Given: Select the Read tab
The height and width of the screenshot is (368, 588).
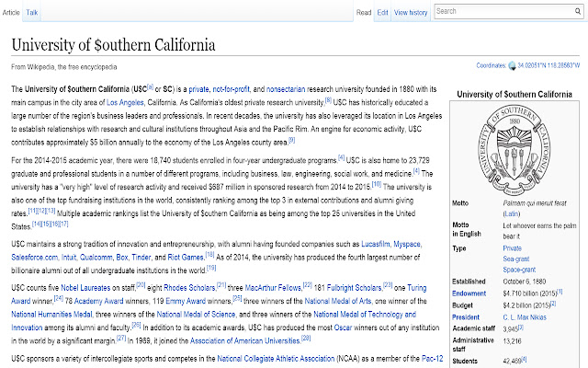Looking at the screenshot, I should (363, 13).
